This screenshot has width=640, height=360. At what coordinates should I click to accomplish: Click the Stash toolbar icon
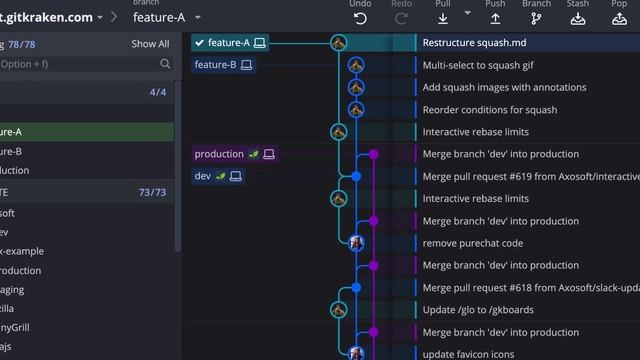click(578, 18)
